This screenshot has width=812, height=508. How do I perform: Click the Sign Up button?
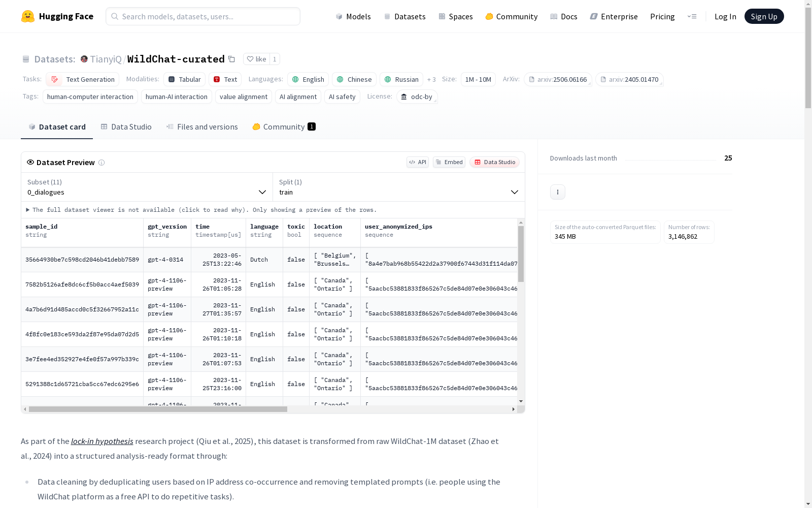[764, 16]
